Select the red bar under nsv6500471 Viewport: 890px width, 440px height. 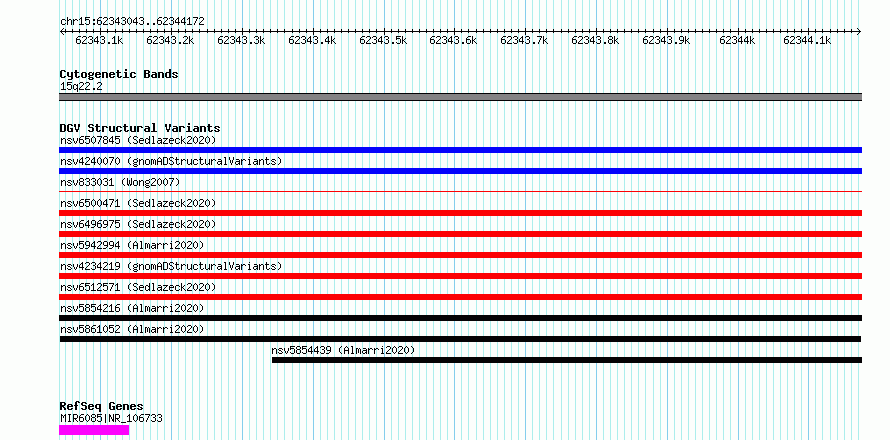460,213
